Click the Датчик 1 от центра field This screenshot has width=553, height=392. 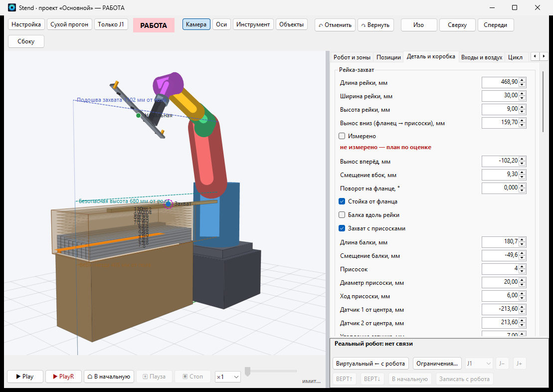(x=501, y=309)
